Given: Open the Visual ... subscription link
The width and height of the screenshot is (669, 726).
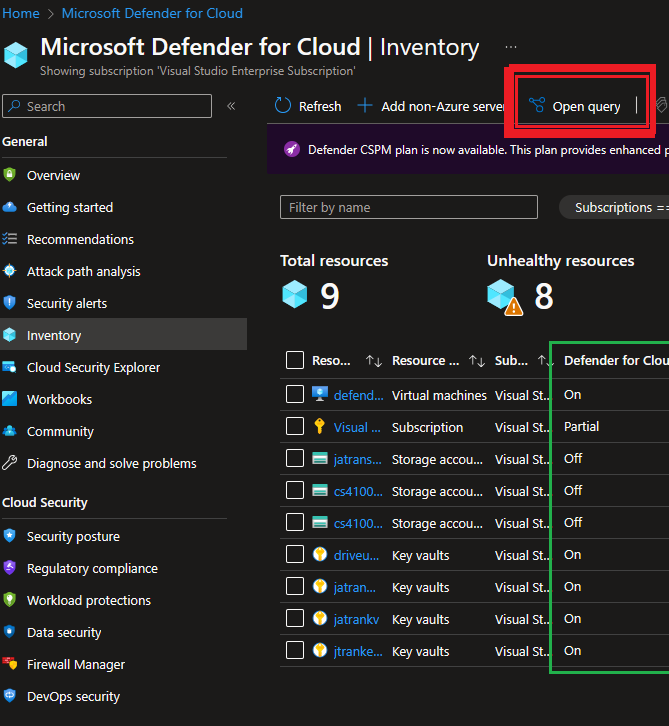Looking at the screenshot, I should (x=357, y=427).
